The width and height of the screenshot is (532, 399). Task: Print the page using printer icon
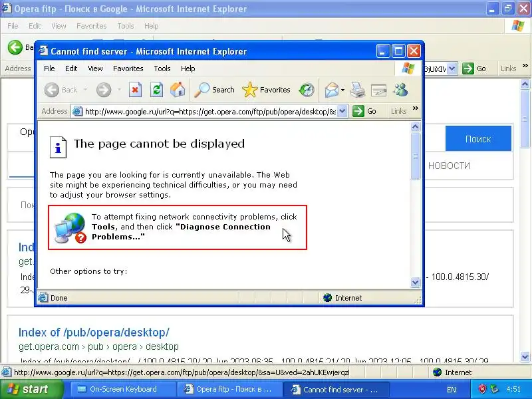(358, 90)
